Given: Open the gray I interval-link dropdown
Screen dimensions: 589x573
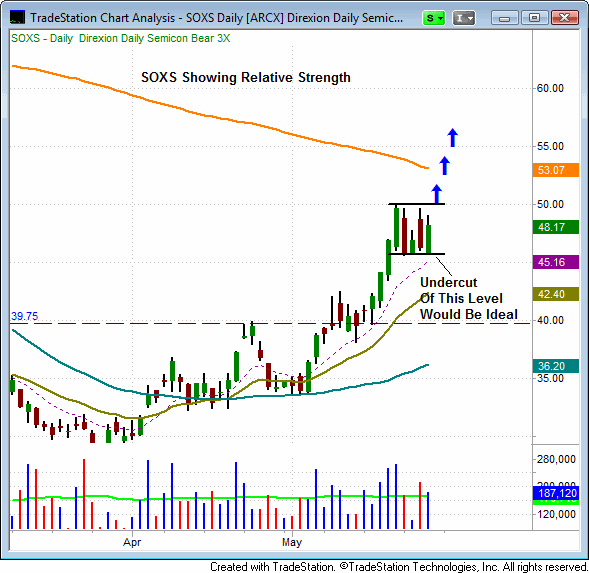Looking at the screenshot, I should [x=464, y=18].
